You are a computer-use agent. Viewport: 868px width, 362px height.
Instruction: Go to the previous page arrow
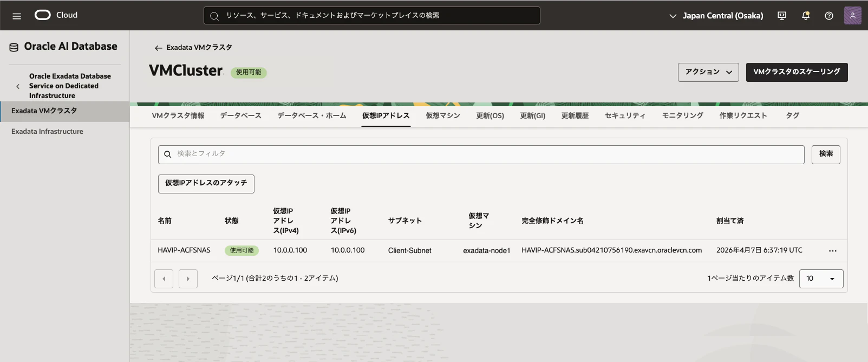tap(164, 279)
